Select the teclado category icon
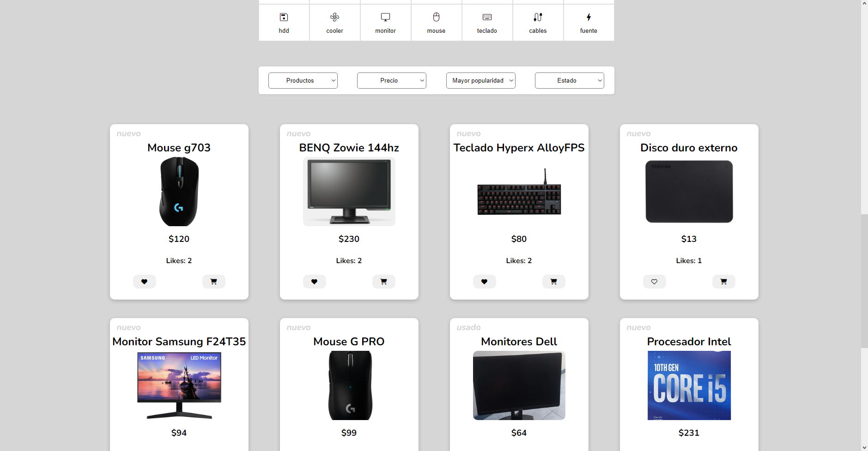Screen dimensions: 868x451 (487, 22)
